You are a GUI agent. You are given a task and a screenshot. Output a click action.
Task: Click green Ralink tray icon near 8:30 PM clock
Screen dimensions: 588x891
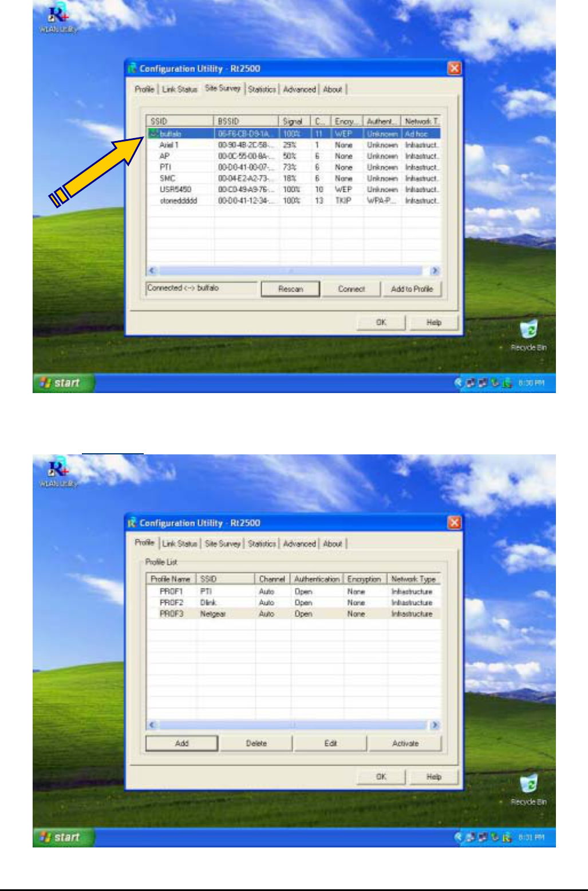point(507,383)
